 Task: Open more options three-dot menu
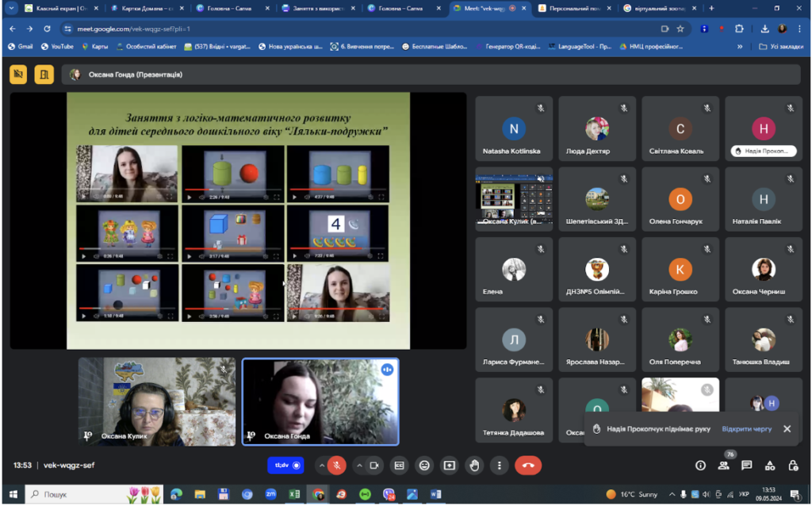(x=500, y=466)
